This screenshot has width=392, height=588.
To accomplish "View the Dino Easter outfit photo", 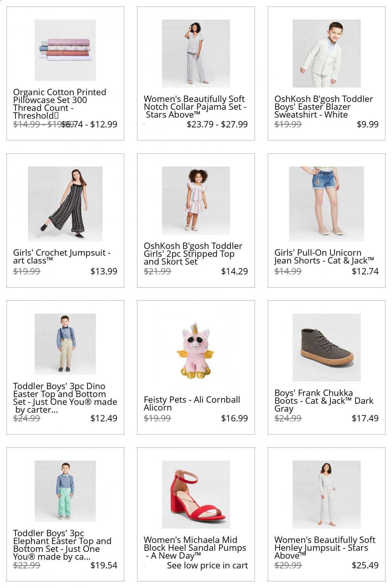I will pos(65,344).
